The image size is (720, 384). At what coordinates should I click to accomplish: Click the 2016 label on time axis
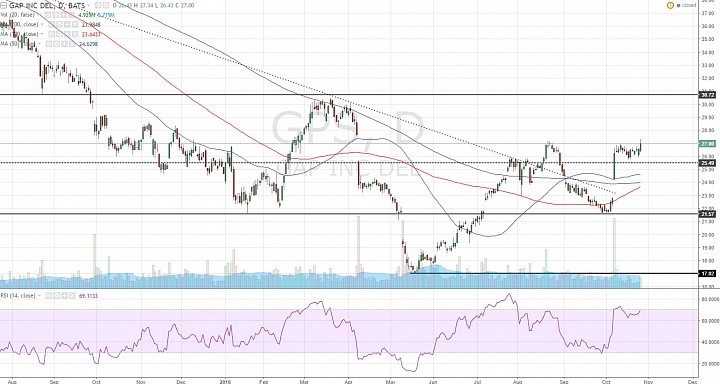(226, 381)
